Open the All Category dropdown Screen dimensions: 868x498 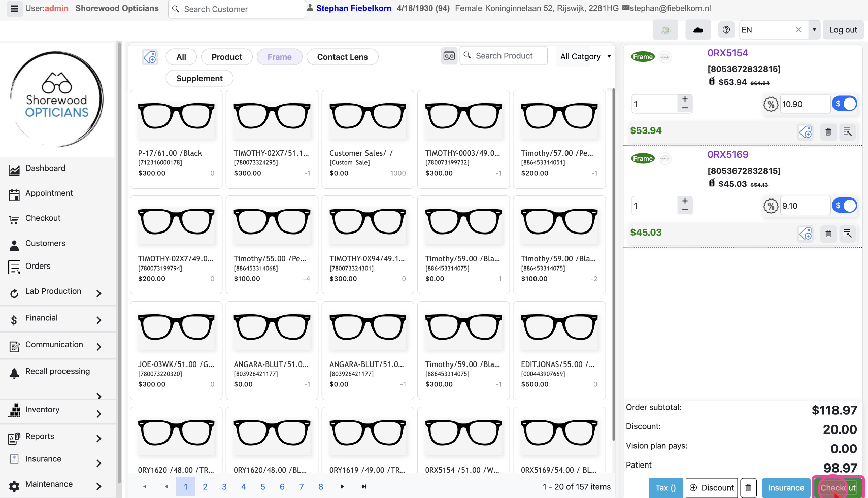pos(585,56)
